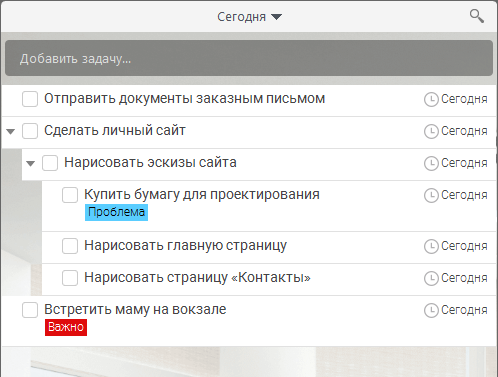Image resolution: width=498 pixels, height=377 pixels.
Task: Open task «Встретить маму на вокзале»
Action: coord(135,310)
